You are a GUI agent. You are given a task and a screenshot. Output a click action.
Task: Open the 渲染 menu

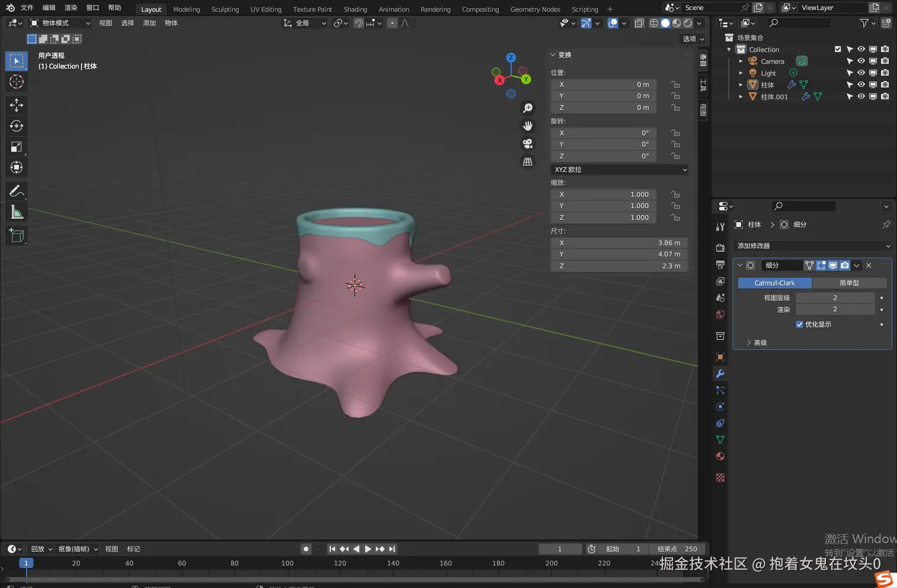pyautogui.click(x=71, y=8)
